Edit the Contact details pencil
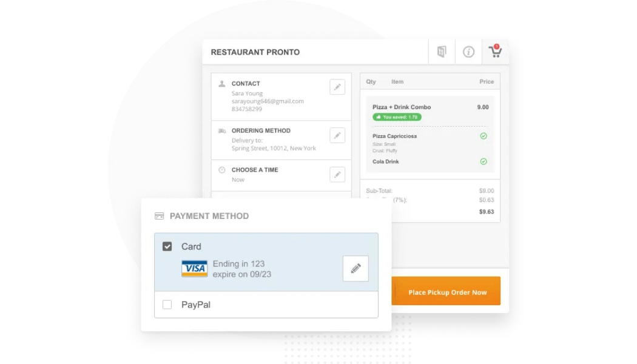Image resolution: width=637 pixels, height=364 pixels. pyautogui.click(x=337, y=87)
